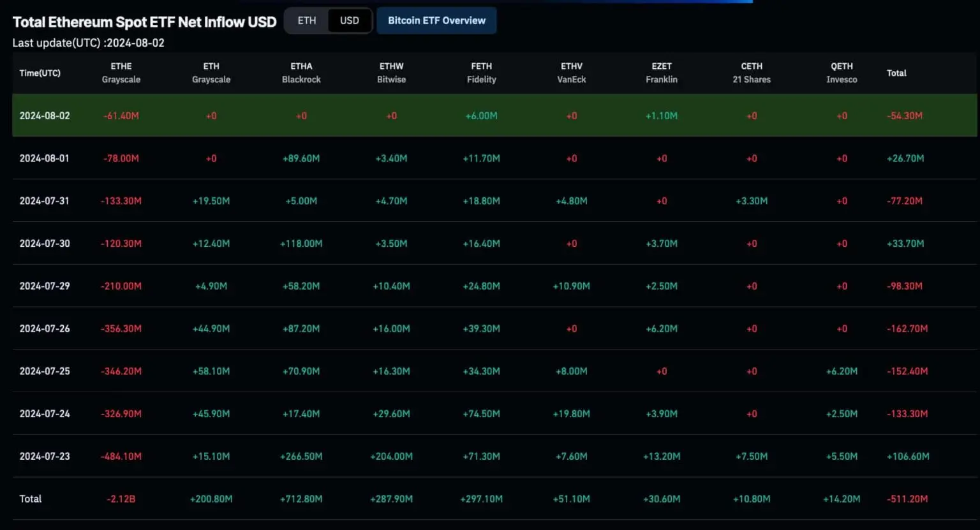Click the +204.00M Bitwise value
Viewport: 980px width, 530px height.
[392, 457]
